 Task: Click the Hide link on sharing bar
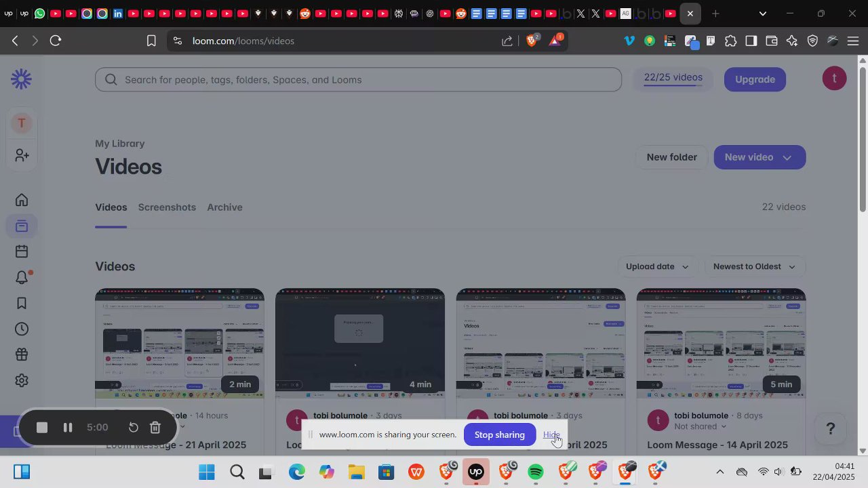click(x=551, y=434)
